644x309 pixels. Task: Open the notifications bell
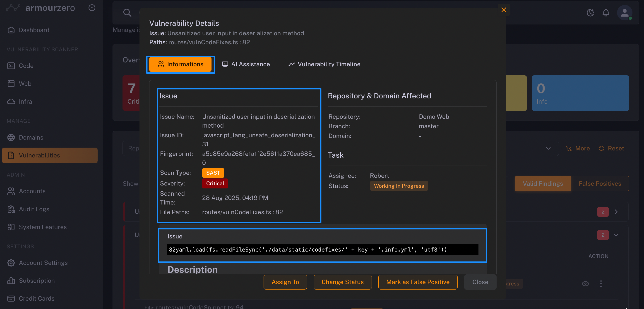(606, 12)
